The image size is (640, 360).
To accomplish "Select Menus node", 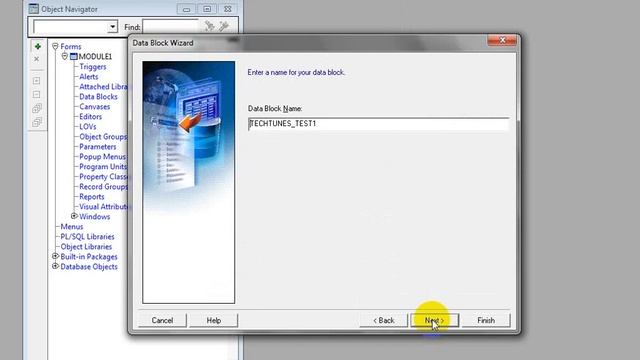I will pos(71,227).
